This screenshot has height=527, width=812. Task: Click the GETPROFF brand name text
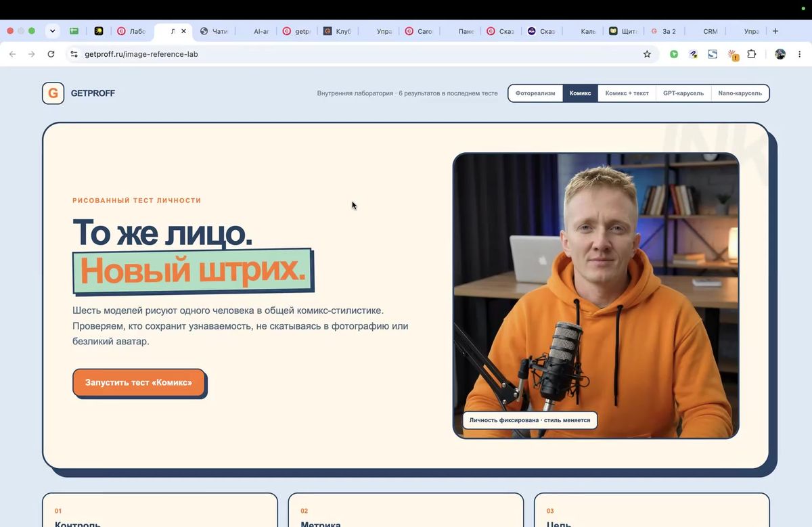point(93,93)
